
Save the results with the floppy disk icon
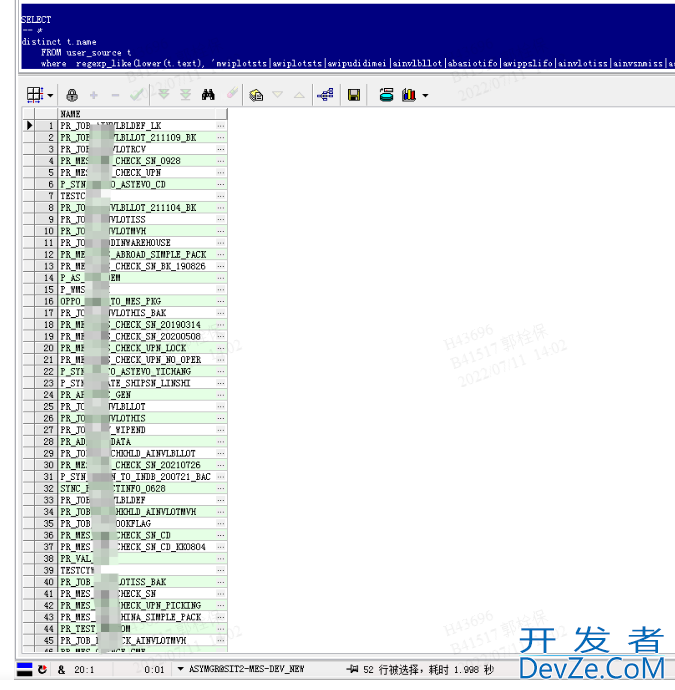click(x=354, y=95)
